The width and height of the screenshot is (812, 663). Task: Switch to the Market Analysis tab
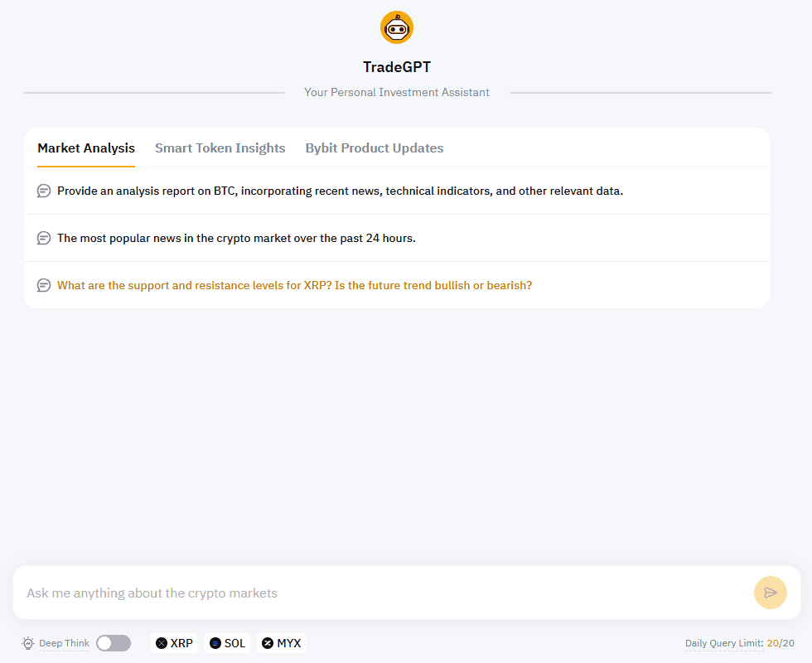[86, 148]
